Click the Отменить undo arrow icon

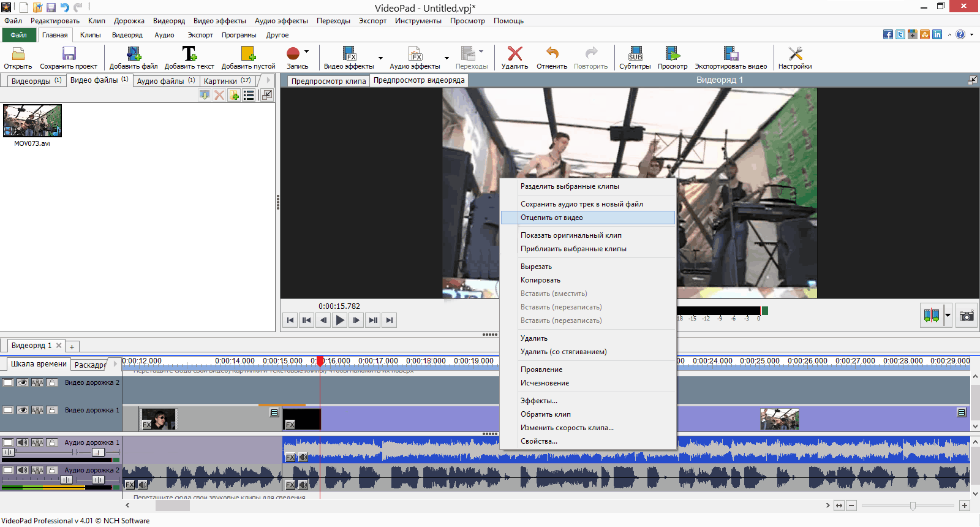[552, 54]
